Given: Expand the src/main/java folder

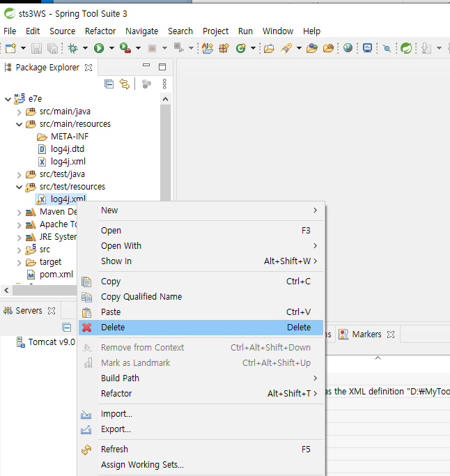Looking at the screenshot, I should (x=19, y=112).
